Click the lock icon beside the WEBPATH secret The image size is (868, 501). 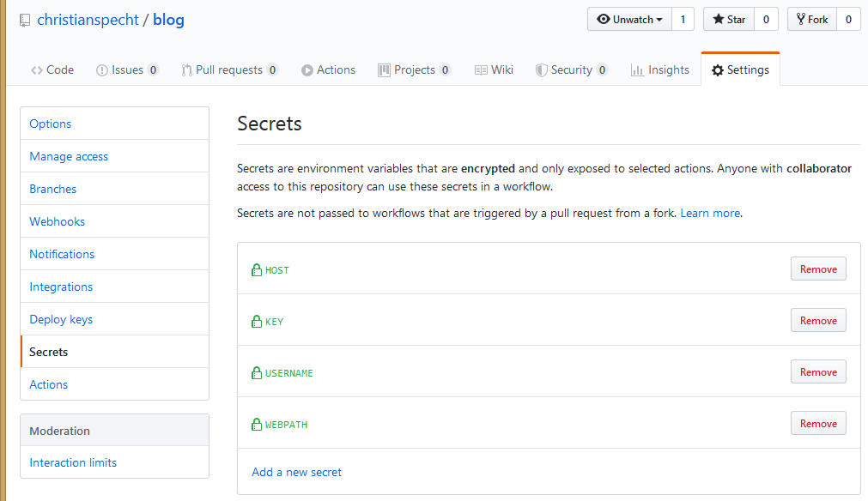tap(256, 424)
